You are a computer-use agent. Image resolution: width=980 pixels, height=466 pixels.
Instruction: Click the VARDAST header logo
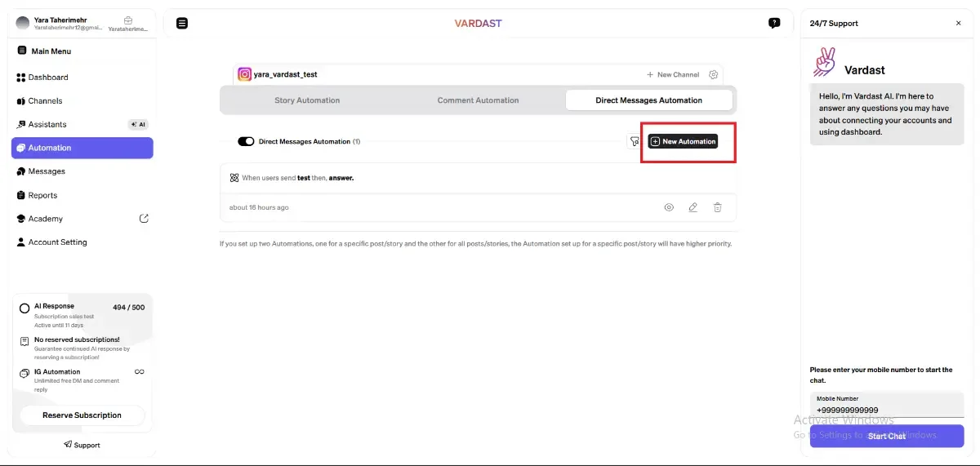pyautogui.click(x=479, y=23)
